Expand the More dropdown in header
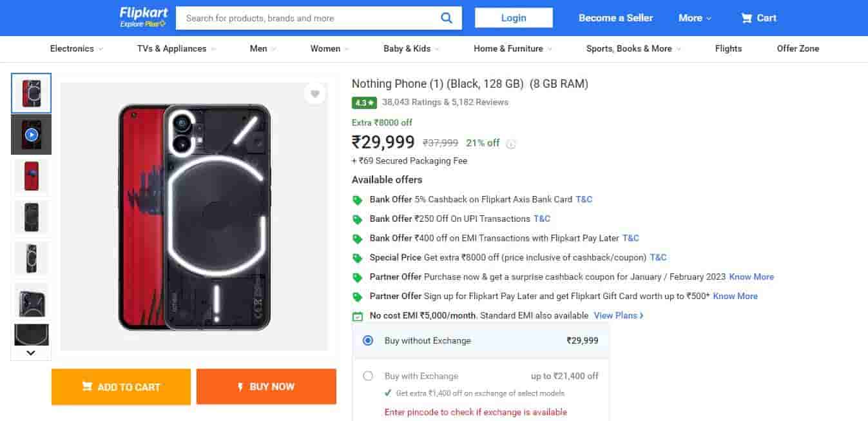 click(695, 18)
